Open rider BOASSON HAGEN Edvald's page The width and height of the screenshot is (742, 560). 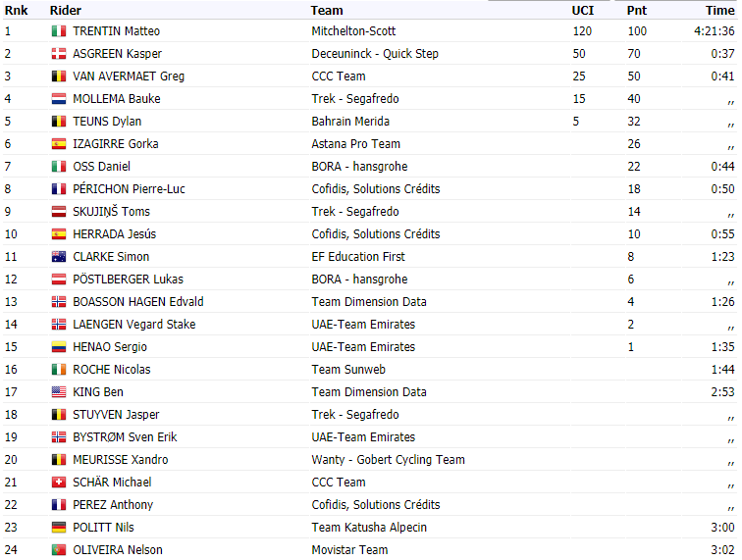point(137,302)
